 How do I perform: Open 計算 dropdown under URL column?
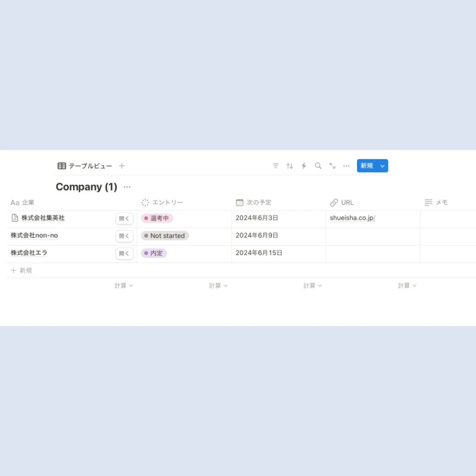tap(407, 286)
